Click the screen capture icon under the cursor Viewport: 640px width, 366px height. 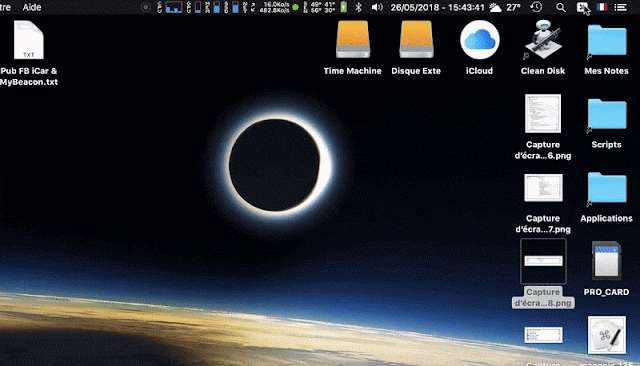coord(582,7)
